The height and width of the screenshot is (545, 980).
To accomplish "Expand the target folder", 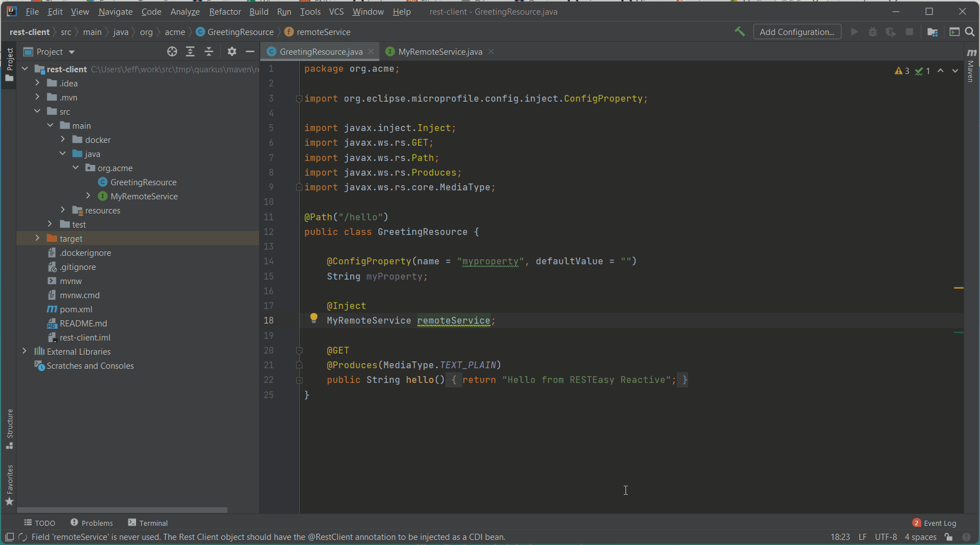I will 37,238.
